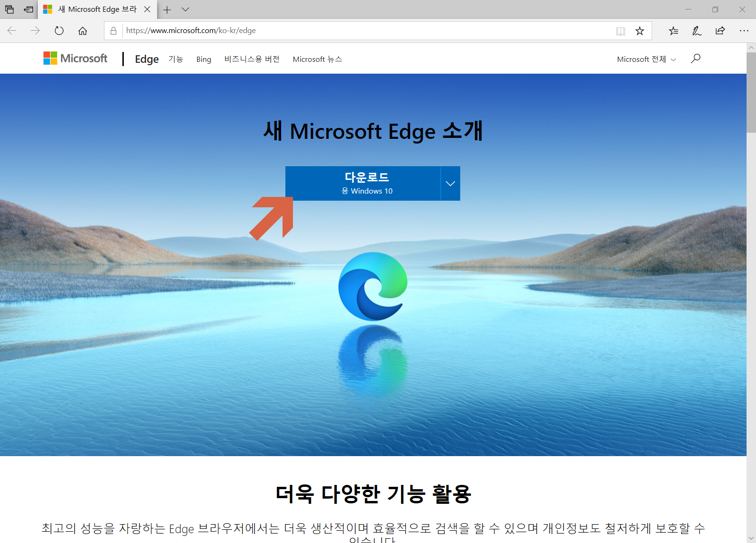Expand the Microsoft 전체 dropdown
756x543 pixels.
[646, 59]
